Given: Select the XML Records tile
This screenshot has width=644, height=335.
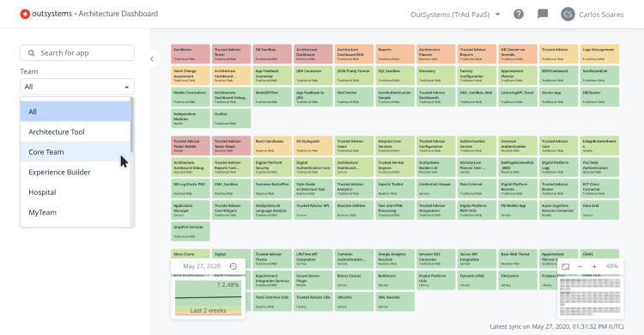Looking at the screenshot, I should click(x=395, y=301).
